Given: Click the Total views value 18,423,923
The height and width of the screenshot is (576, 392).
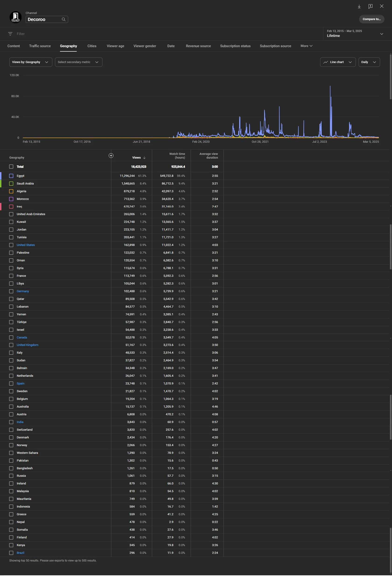Looking at the screenshot, I should (139, 167).
